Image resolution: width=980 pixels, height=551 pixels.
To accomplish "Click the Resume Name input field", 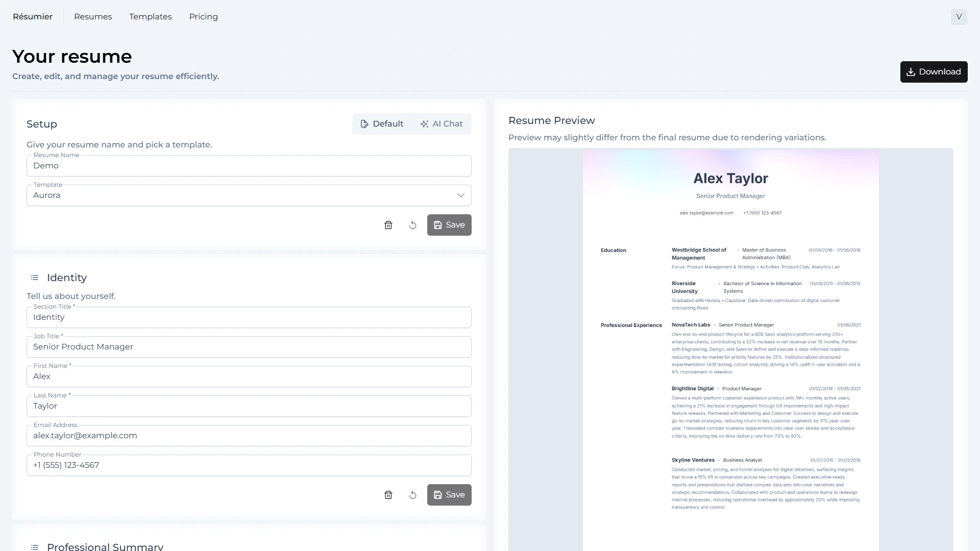I will [x=249, y=166].
